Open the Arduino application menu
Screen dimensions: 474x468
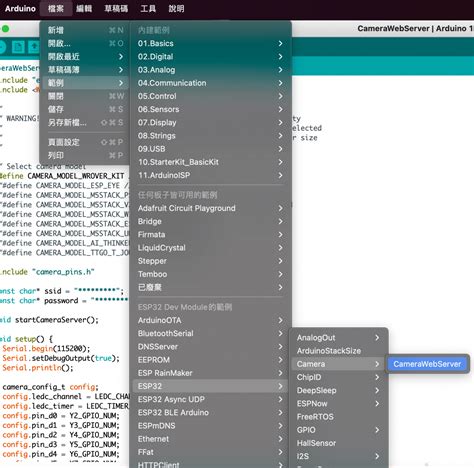pyautogui.click(x=20, y=8)
